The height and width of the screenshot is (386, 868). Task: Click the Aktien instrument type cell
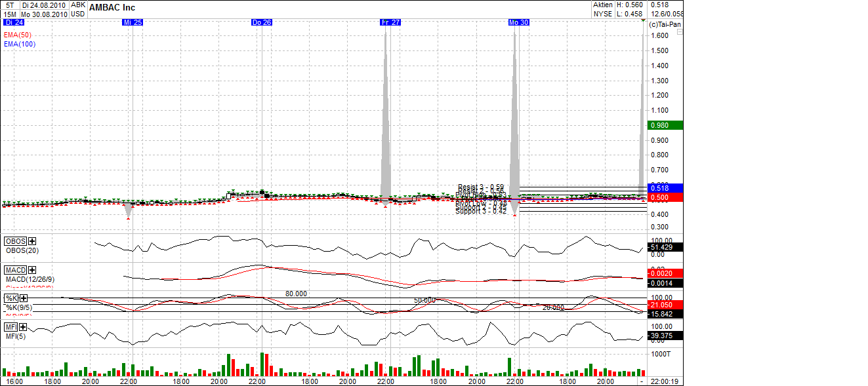pos(603,5)
